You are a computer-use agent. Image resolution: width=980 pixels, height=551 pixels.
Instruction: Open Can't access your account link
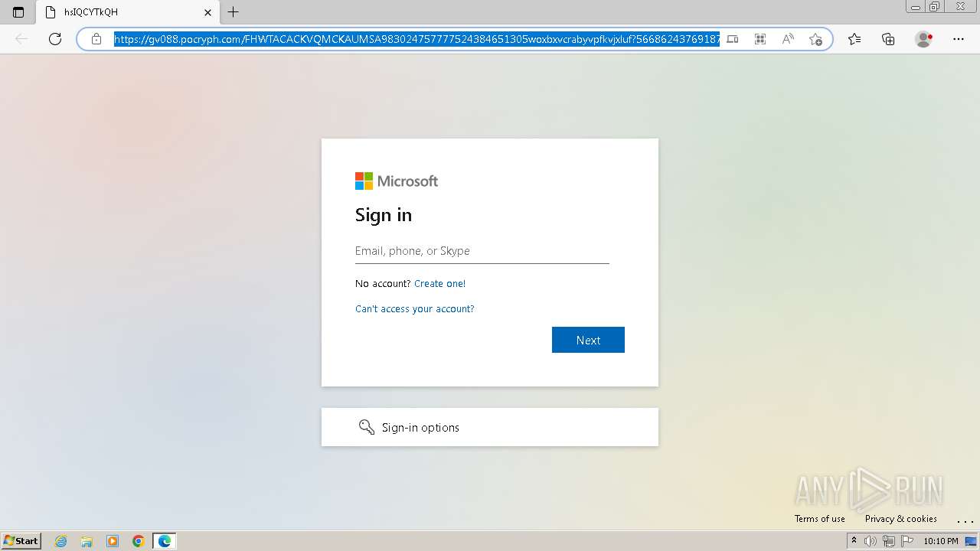(415, 309)
